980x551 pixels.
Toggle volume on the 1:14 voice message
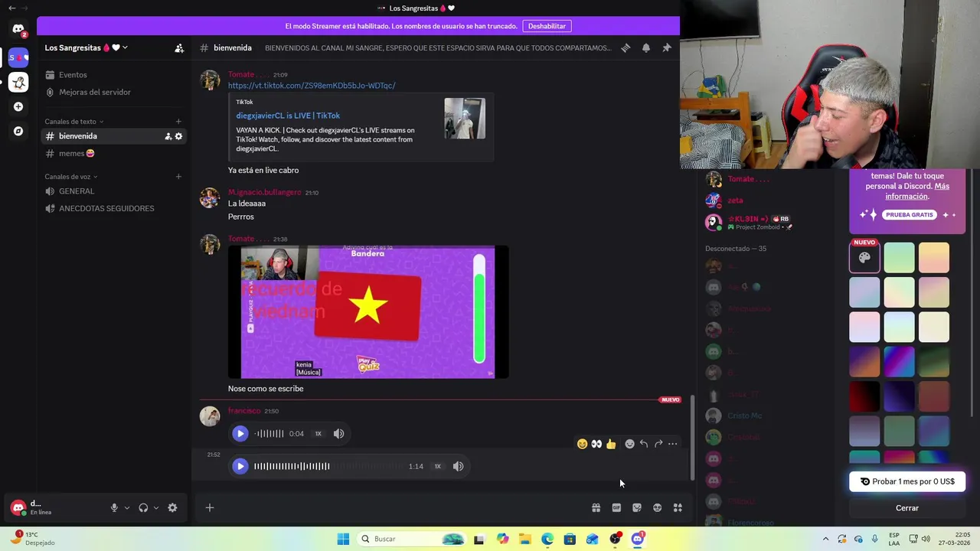(x=458, y=466)
